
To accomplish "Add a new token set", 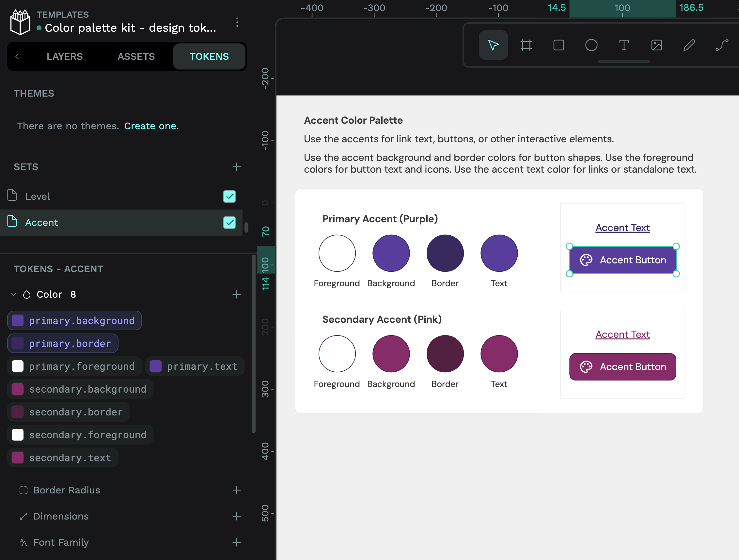I will click(x=237, y=167).
